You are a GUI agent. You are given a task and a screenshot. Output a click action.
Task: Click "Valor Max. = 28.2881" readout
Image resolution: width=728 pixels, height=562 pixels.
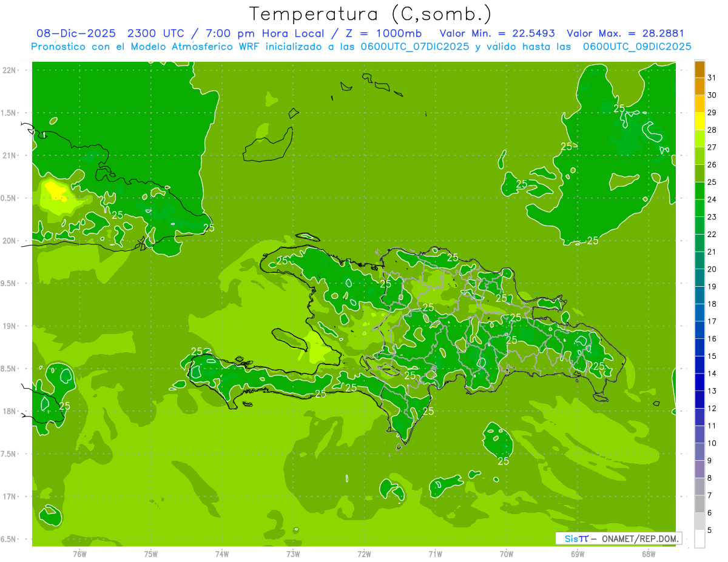(x=625, y=34)
